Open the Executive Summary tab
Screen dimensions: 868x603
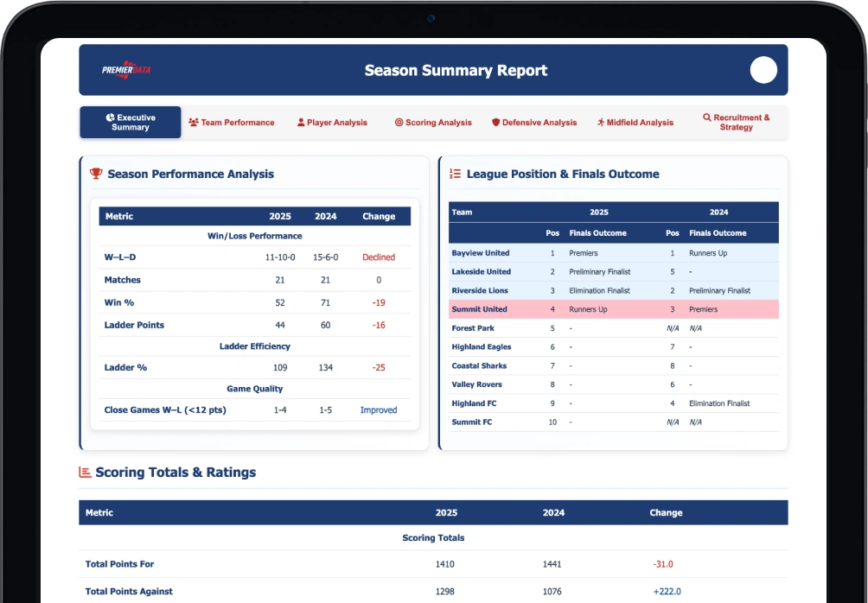[x=130, y=123]
